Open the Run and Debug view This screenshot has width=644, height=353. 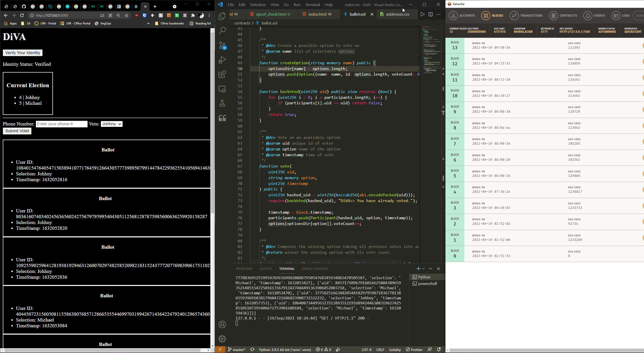[222, 60]
